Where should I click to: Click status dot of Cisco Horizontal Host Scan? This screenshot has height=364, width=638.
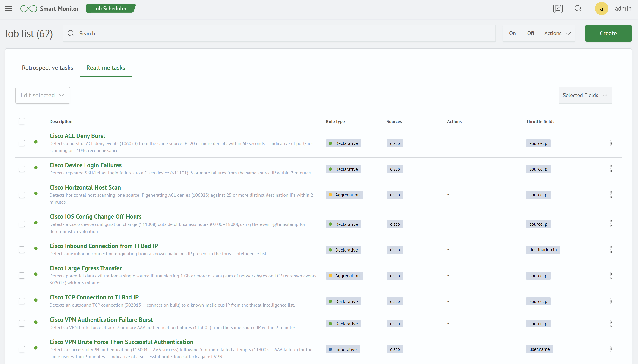click(36, 193)
